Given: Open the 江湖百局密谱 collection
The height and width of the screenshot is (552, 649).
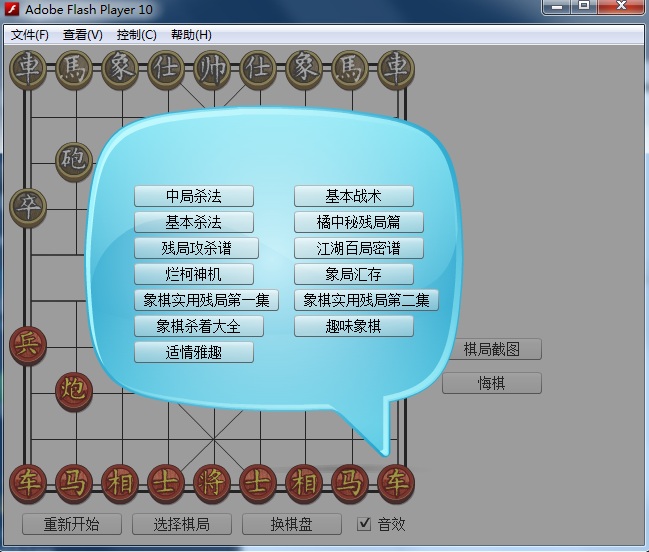Looking at the screenshot, I should pyautogui.click(x=358, y=248).
